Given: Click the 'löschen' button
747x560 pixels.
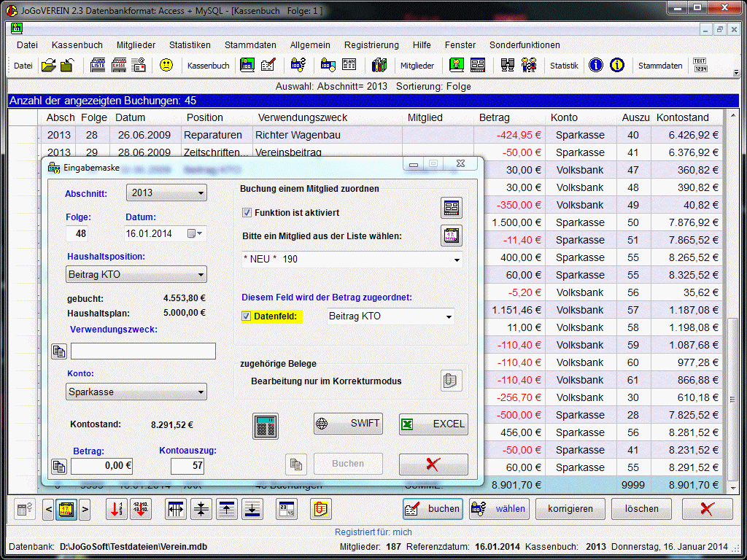Looking at the screenshot, I should click(641, 509).
